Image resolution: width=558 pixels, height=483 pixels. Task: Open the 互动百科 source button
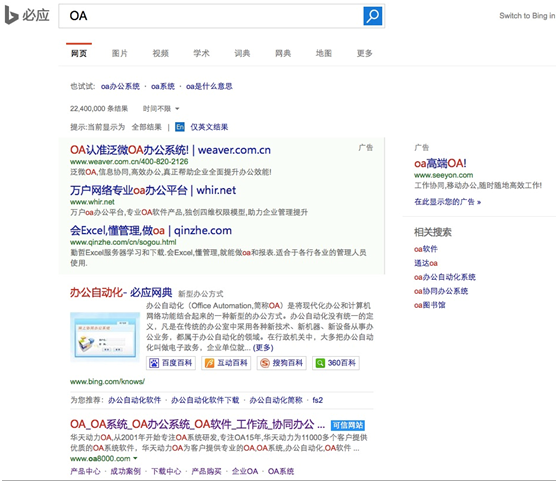click(226, 363)
